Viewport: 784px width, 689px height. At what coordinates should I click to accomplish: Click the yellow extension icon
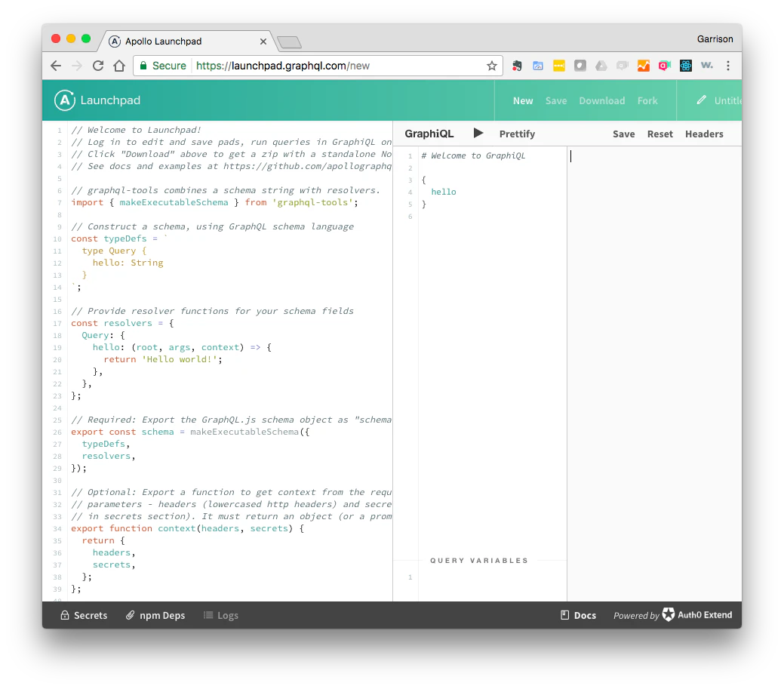click(559, 66)
